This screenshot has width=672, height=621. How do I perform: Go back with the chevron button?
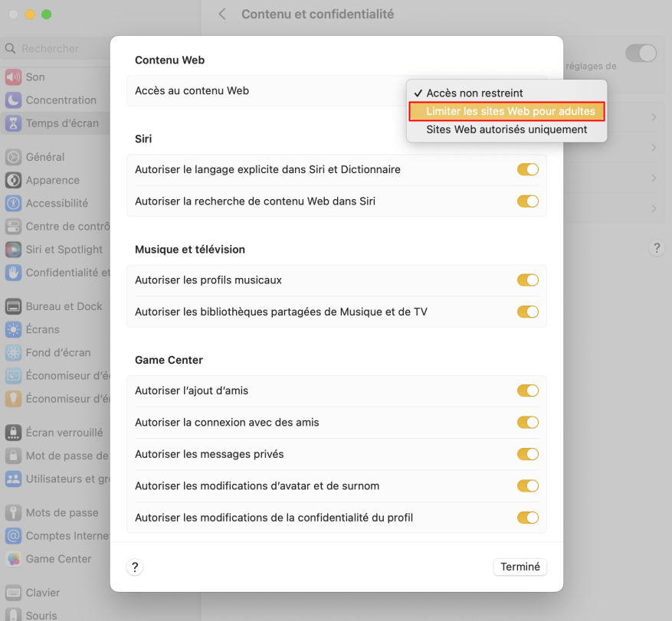(222, 14)
